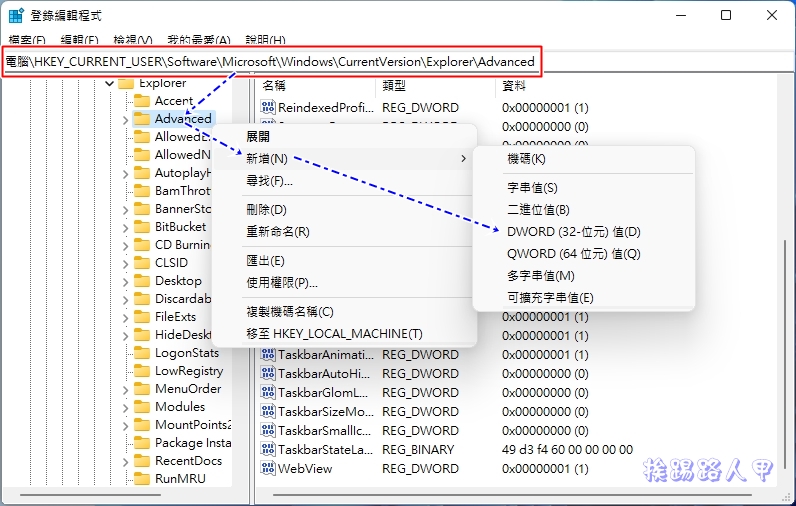Expand the MenuOrder key chevron

(x=125, y=390)
